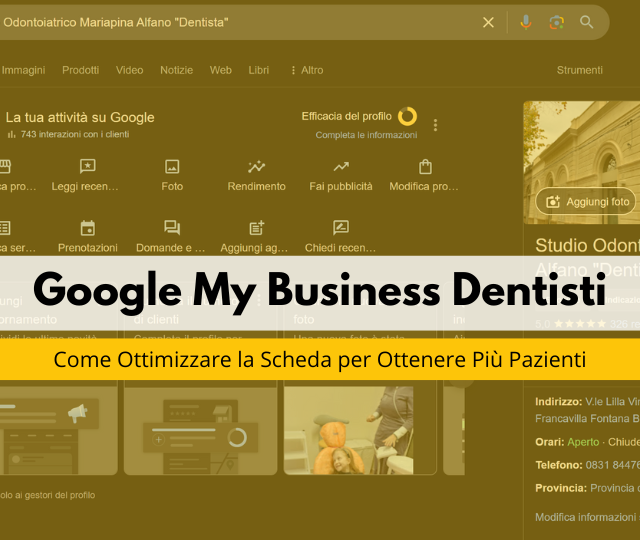Open the megaphone update illustration card
640x540 pixels.
[x=59, y=431]
